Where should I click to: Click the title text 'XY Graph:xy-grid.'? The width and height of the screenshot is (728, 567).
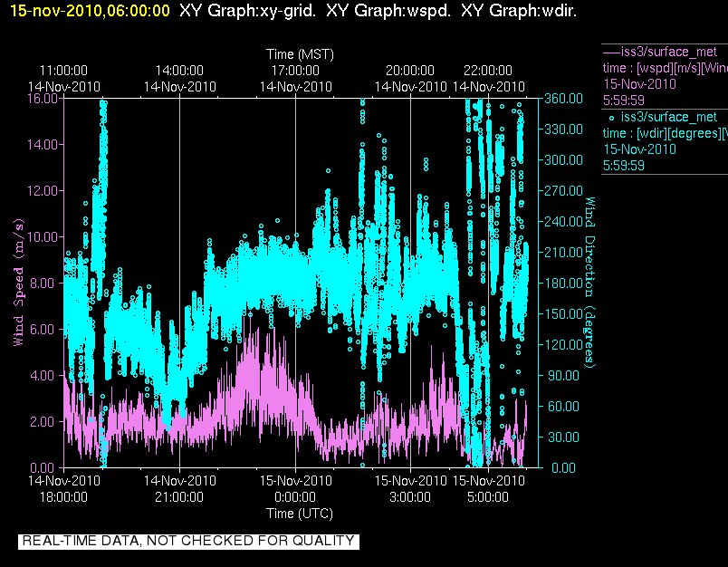click(247, 10)
